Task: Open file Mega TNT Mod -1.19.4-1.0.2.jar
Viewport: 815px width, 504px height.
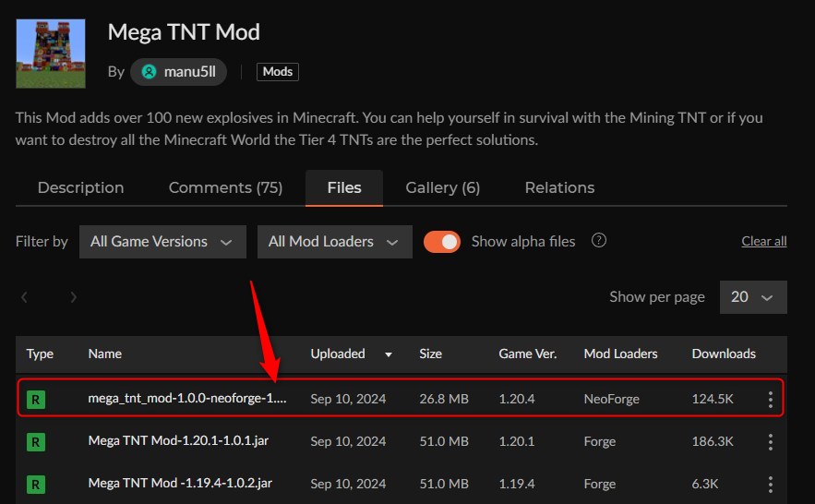Action: 180,483
